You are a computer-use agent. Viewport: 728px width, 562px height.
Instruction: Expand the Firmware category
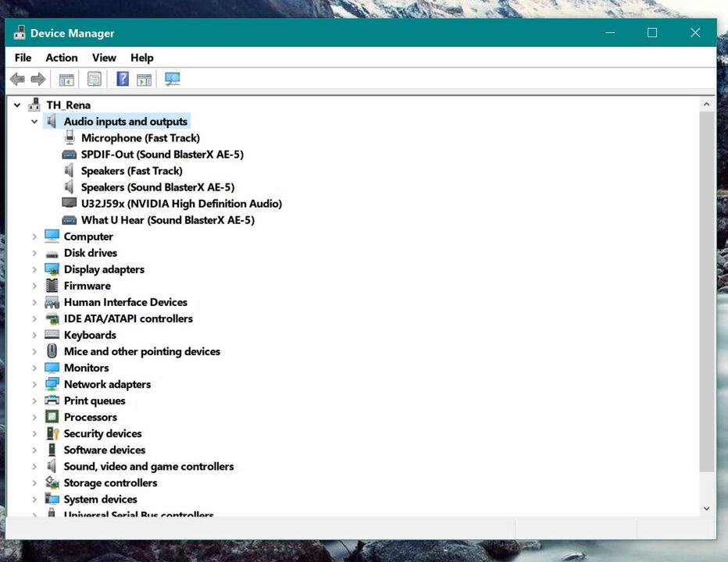click(x=34, y=286)
